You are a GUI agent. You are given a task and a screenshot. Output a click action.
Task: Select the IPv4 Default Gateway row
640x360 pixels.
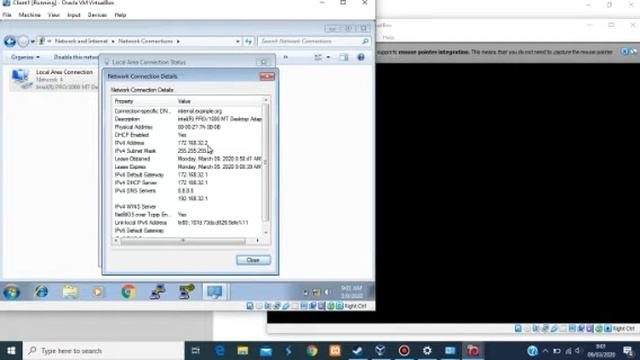pyautogui.click(x=188, y=175)
